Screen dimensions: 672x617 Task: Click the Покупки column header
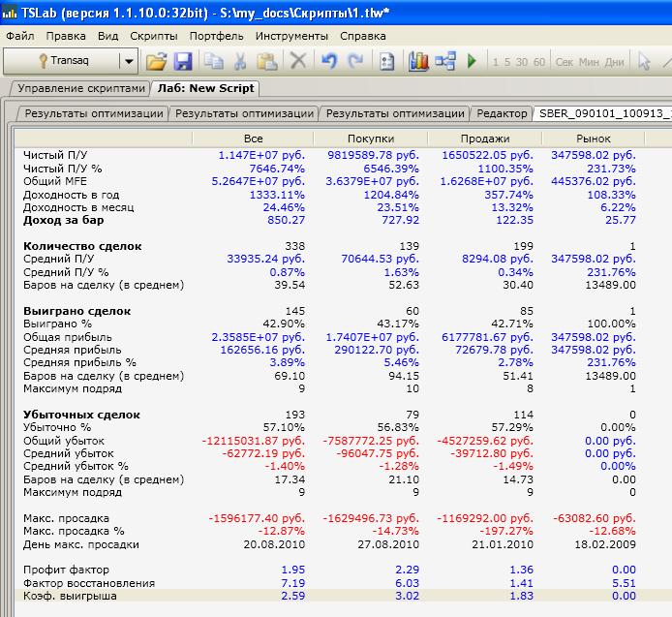pos(371,139)
